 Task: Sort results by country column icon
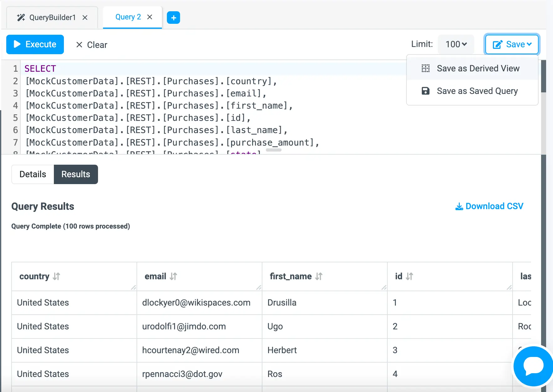(56, 276)
